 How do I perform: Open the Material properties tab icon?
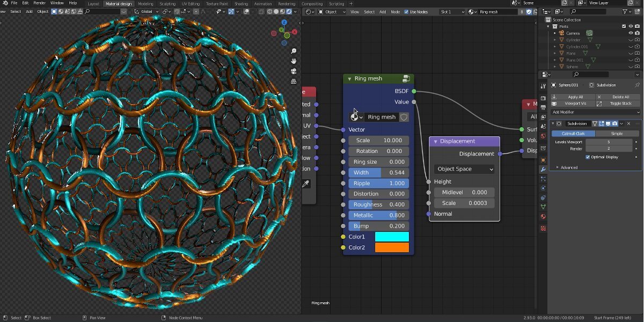543,217
